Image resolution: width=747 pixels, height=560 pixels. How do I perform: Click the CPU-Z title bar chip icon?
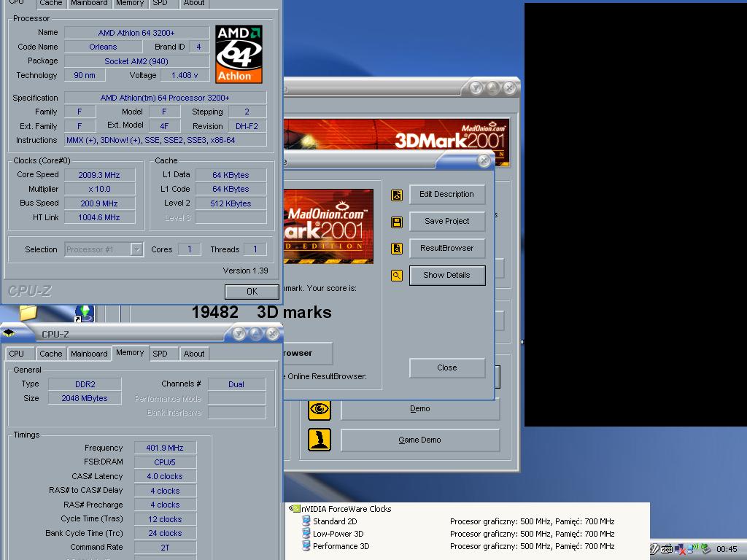point(9,332)
